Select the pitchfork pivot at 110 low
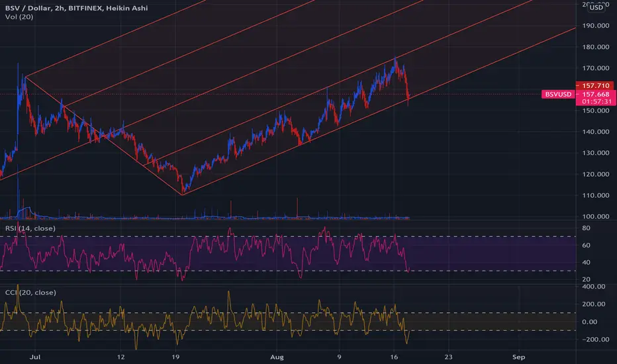 [182, 195]
